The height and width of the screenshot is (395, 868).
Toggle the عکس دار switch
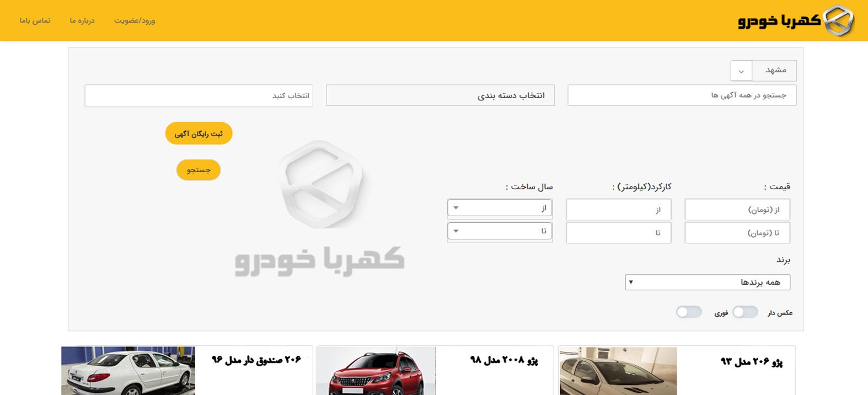pyautogui.click(x=745, y=312)
